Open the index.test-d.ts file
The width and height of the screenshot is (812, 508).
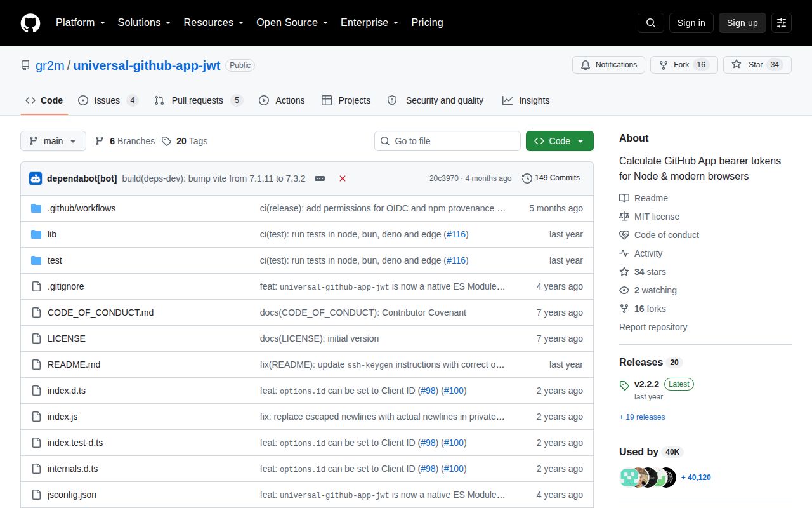pyautogui.click(x=75, y=443)
